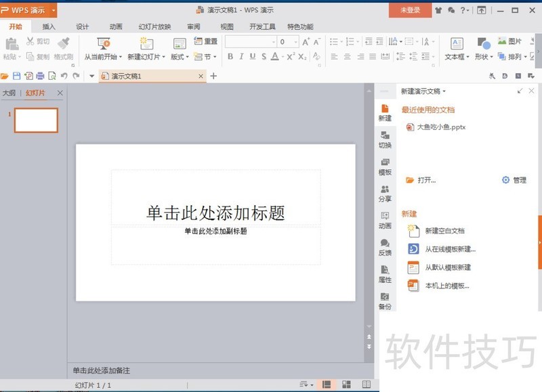Click the Cut scissors icon
Viewport: 542px width, 392px height.
point(30,41)
